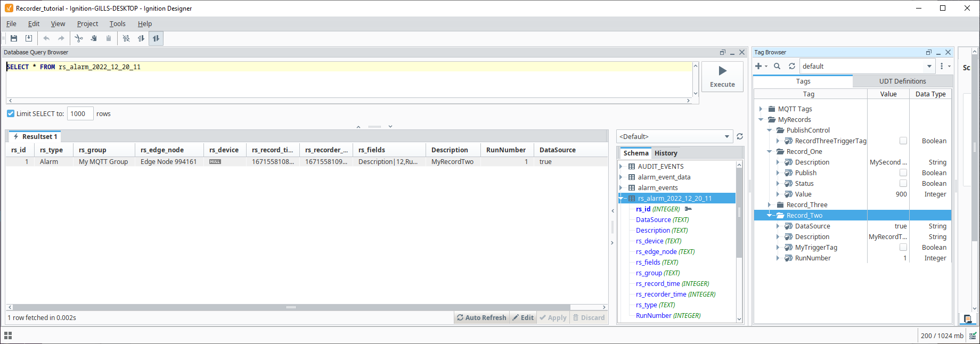The width and height of the screenshot is (980, 344).
Task: Click the Undo arrow in the toolbar
Action: [x=46, y=38]
